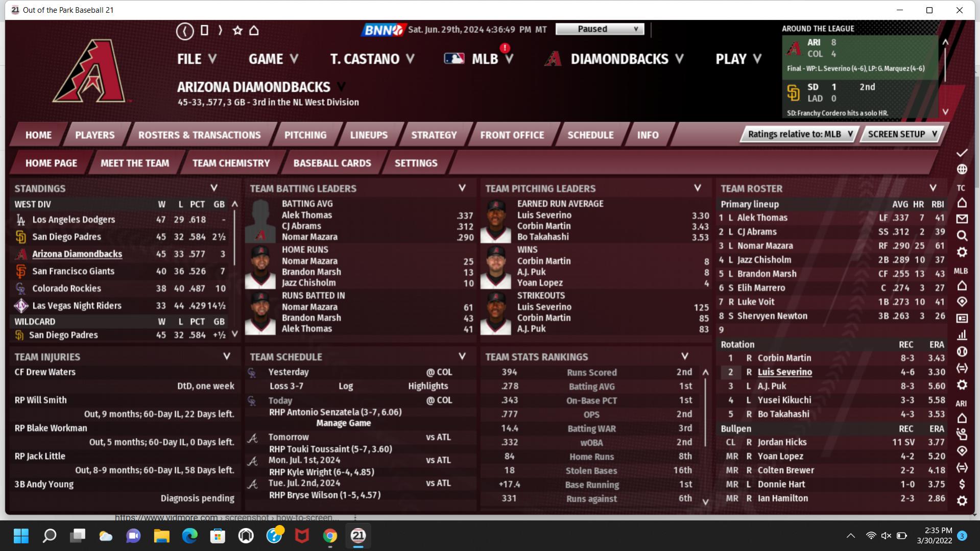Open the news card icon under MLB
Viewport: 980px width, 551px height.
pos(962,318)
